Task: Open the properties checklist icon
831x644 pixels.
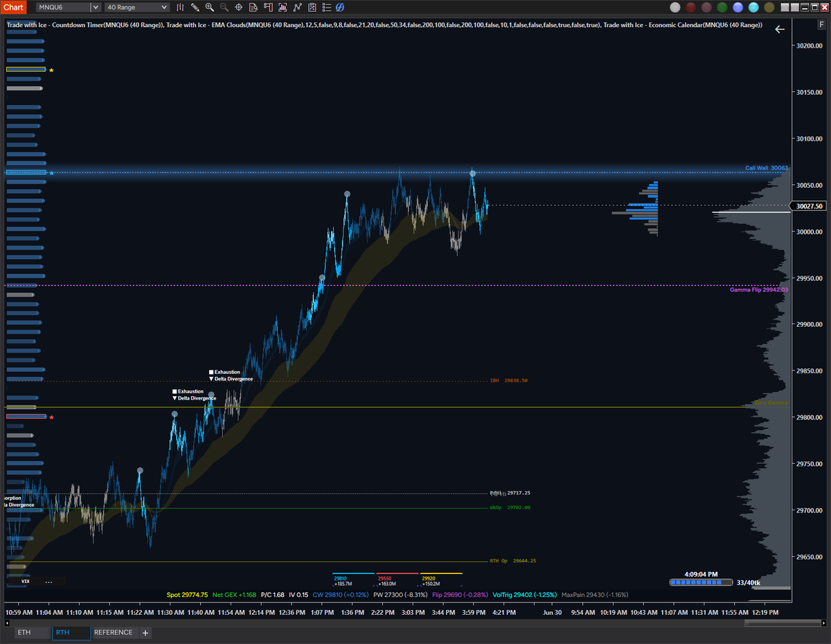Action: (312, 7)
